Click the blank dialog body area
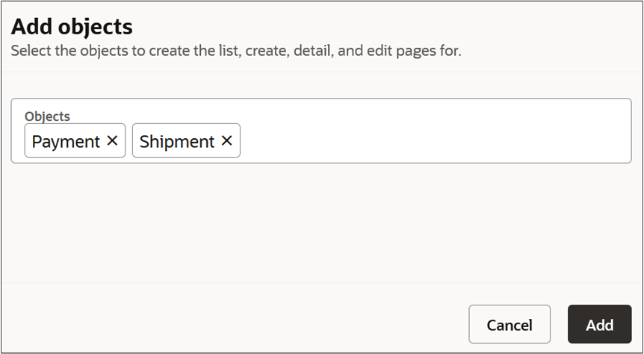This screenshot has height=354, width=644. tap(321, 224)
